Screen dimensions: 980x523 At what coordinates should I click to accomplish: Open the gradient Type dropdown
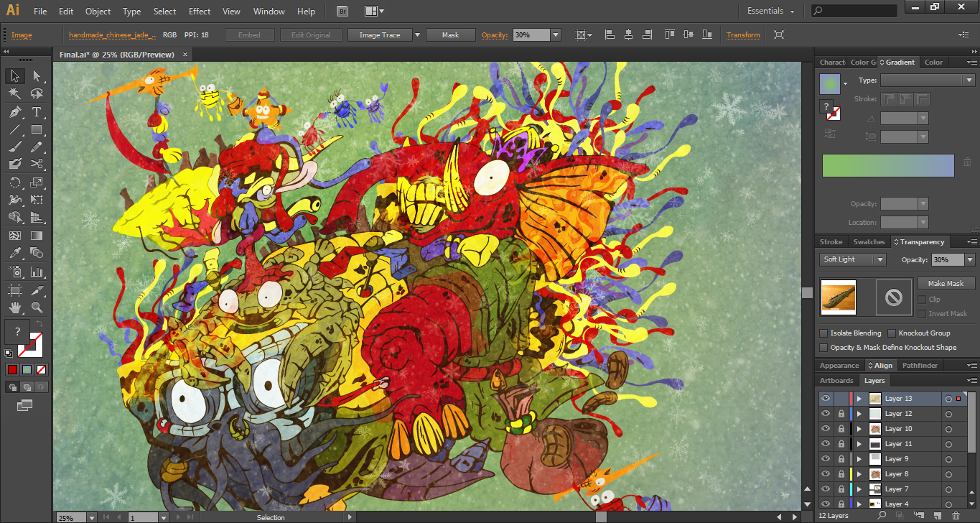[x=928, y=80]
